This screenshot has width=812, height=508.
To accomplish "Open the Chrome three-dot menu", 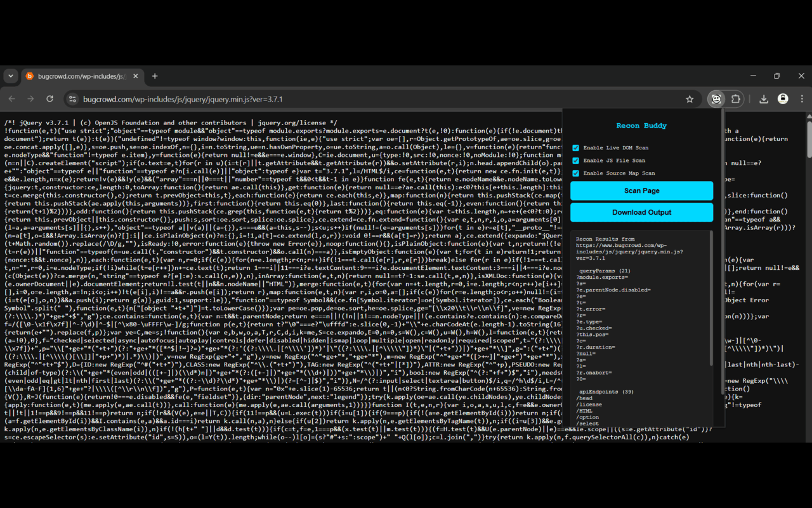I will (802, 99).
